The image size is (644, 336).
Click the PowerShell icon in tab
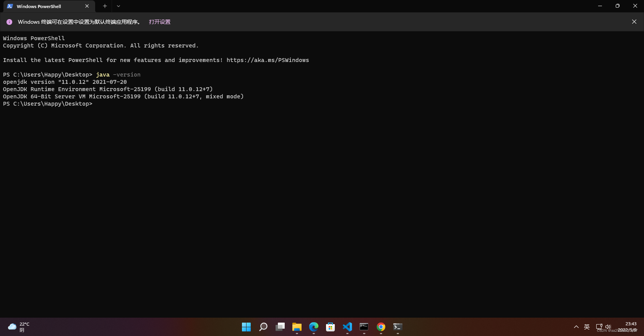click(x=10, y=6)
